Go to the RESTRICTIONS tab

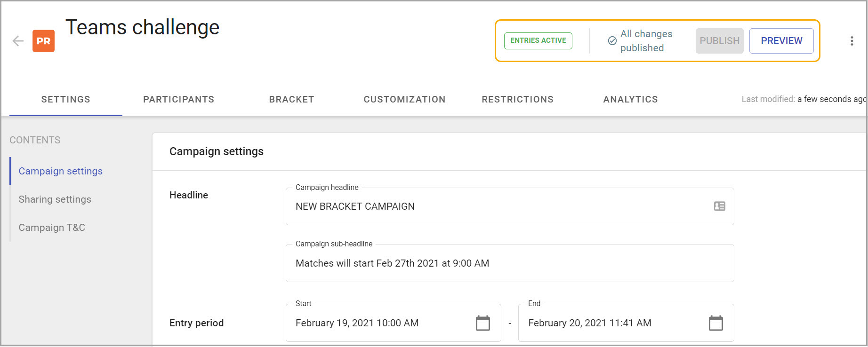518,99
